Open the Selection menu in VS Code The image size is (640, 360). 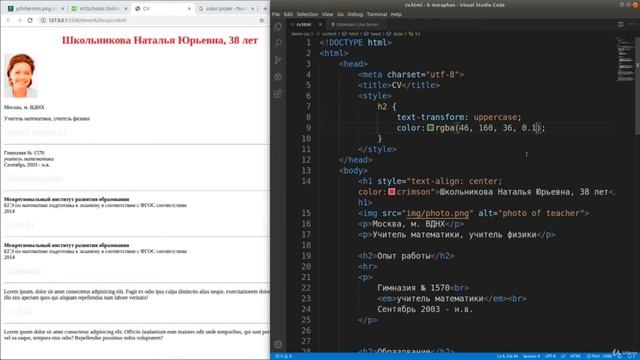coord(307,14)
